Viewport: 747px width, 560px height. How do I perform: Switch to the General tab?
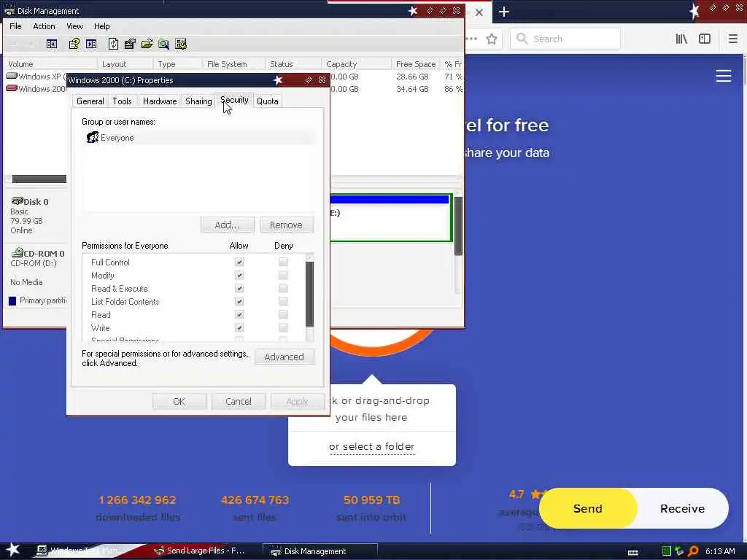pyautogui.click(x=90, y=101)
